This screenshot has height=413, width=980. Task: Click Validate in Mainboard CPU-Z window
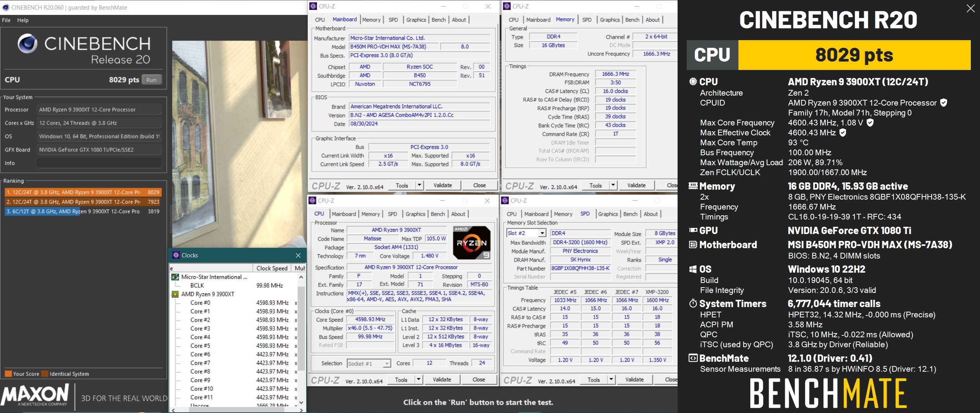(443, 185)
